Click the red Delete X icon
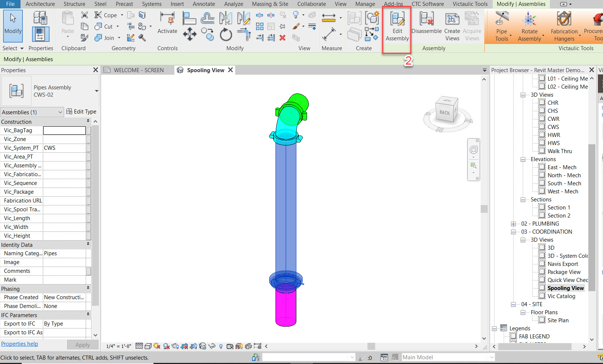Image resolution: width=603 pixels, height=364 pixels. pyautogui.click(x=282, y=38)
